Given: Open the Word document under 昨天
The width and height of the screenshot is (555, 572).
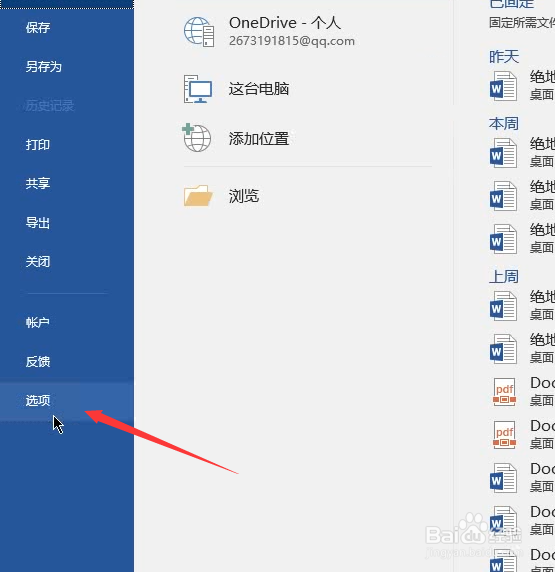Looking at the screenshot, I should tap(522, 86).
